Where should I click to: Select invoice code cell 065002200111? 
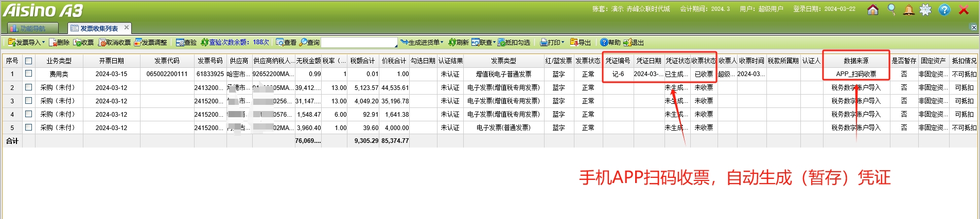coord(167,74)
